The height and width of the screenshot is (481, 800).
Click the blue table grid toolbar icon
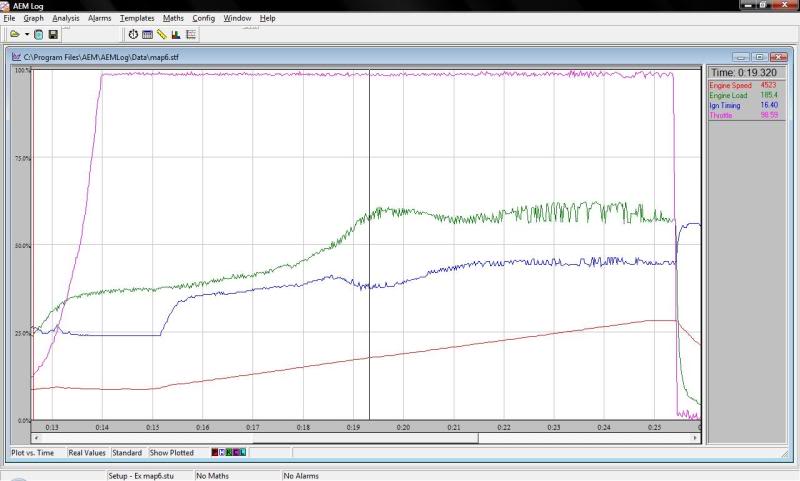147,34
